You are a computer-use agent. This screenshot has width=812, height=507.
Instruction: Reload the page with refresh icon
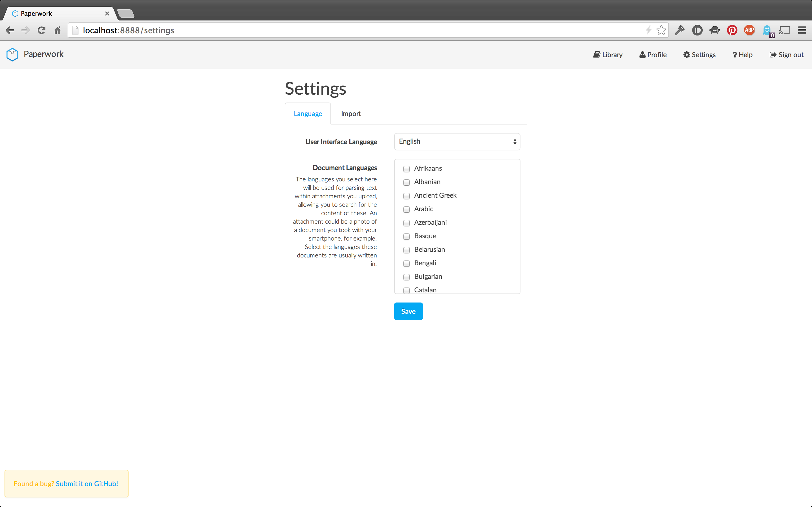(41, 30)
